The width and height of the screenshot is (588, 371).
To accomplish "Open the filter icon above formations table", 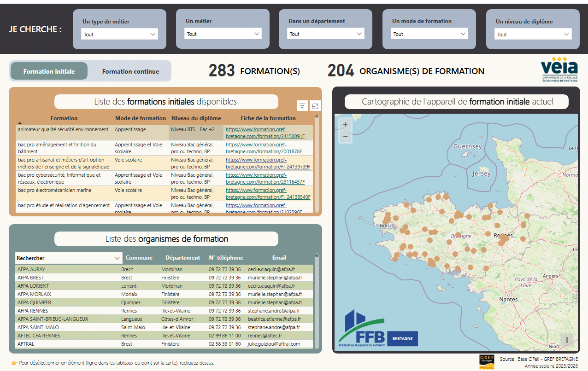I will point(302,106).
